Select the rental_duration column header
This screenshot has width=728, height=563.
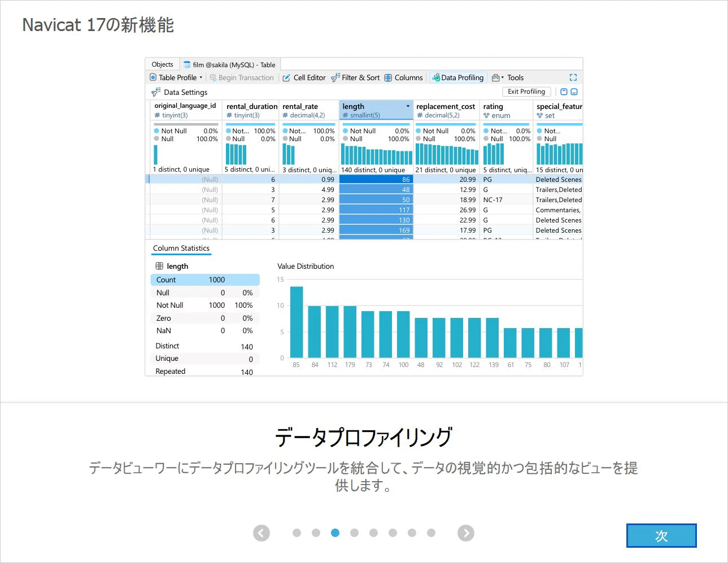[x=251, y=110]
